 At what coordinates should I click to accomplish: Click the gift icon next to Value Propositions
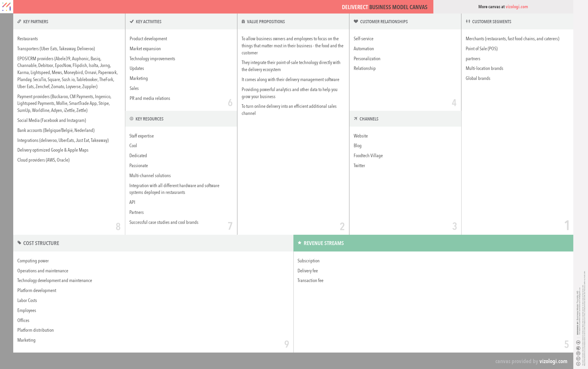(x=243, y=21)
